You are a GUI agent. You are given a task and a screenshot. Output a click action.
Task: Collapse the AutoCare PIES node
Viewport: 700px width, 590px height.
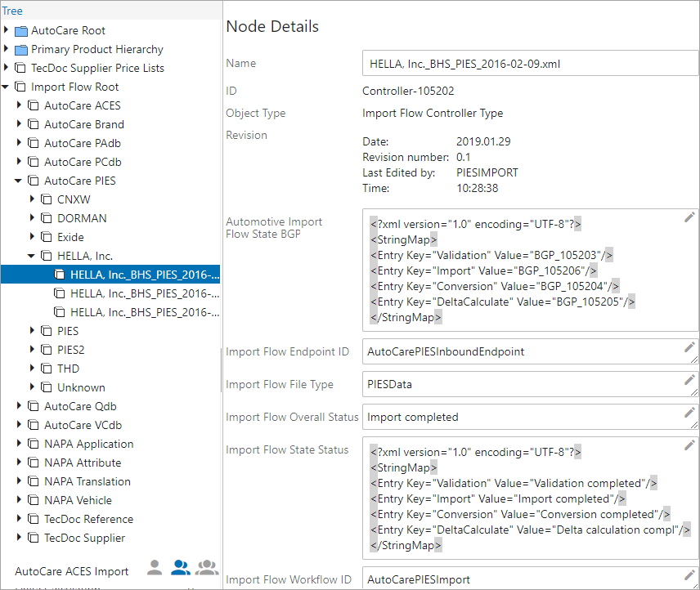click(18, 181)
